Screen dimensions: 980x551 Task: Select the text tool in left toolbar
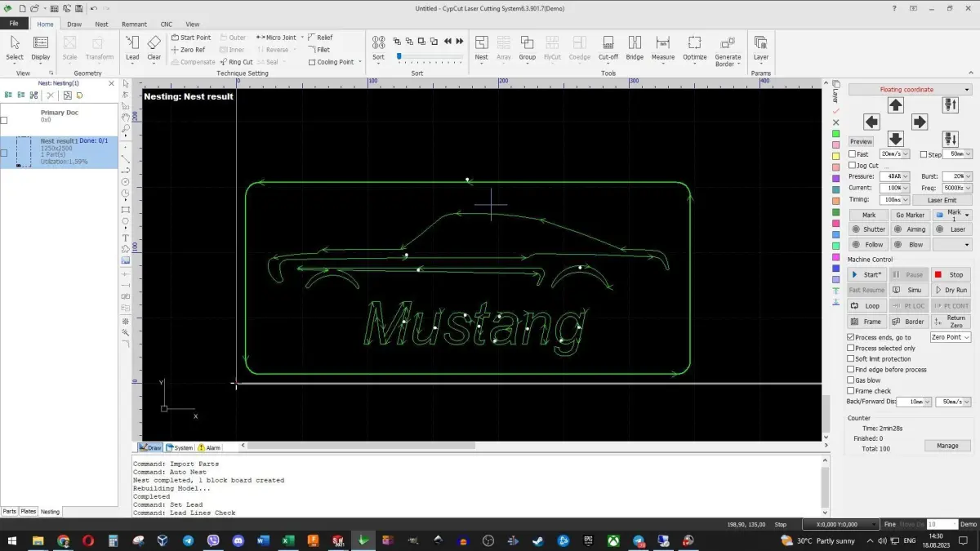[126, 238]
